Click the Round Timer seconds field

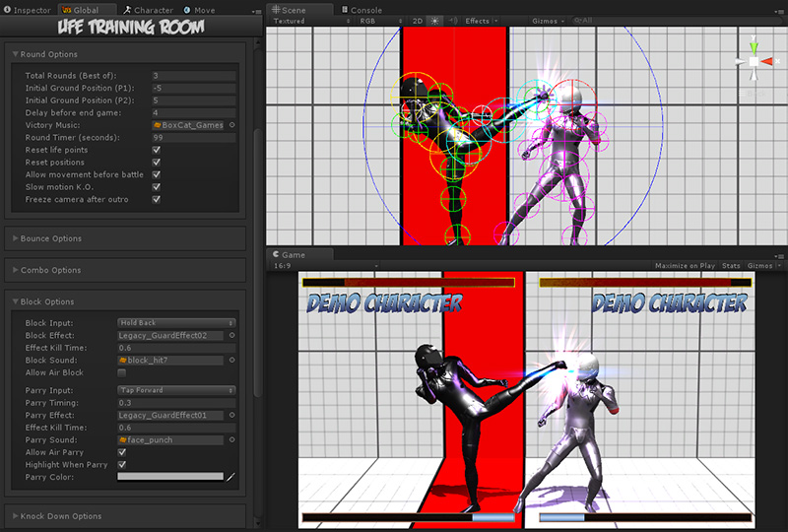click(193, 138)
